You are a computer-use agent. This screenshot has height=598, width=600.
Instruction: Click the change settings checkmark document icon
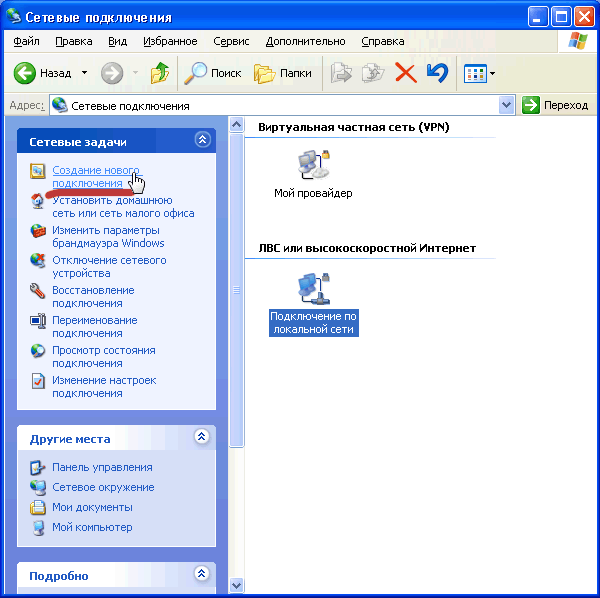point(38,381)
